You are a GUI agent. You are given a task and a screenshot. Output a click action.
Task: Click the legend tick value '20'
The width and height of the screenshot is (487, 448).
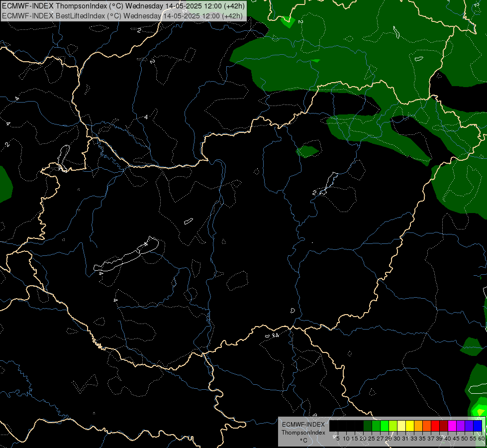tap(363, 439)
